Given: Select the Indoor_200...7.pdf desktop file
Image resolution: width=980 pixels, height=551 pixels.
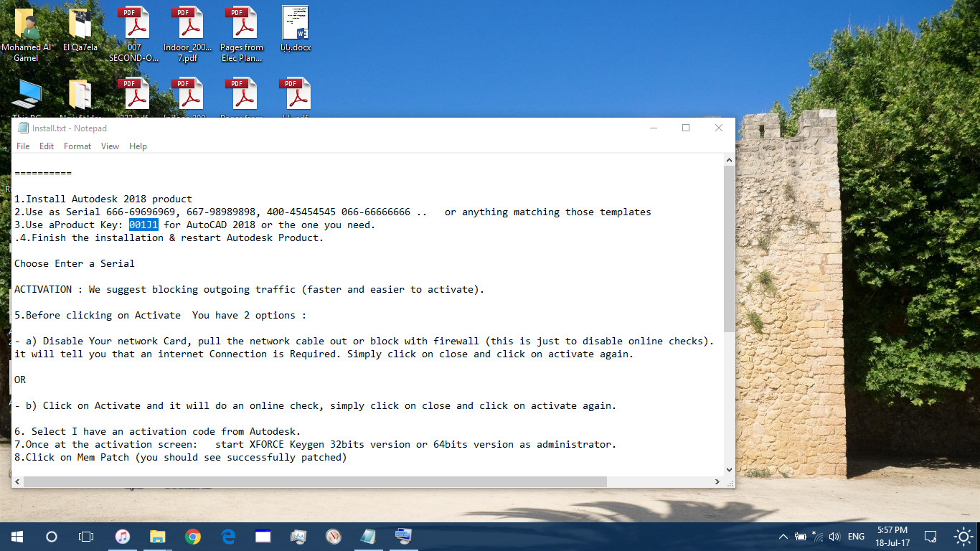Looking at the screenshot, I should [x=188, y=34].
